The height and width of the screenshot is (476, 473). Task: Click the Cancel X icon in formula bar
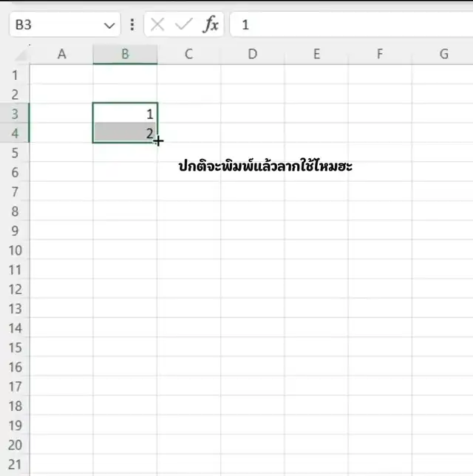coord(157,24)
